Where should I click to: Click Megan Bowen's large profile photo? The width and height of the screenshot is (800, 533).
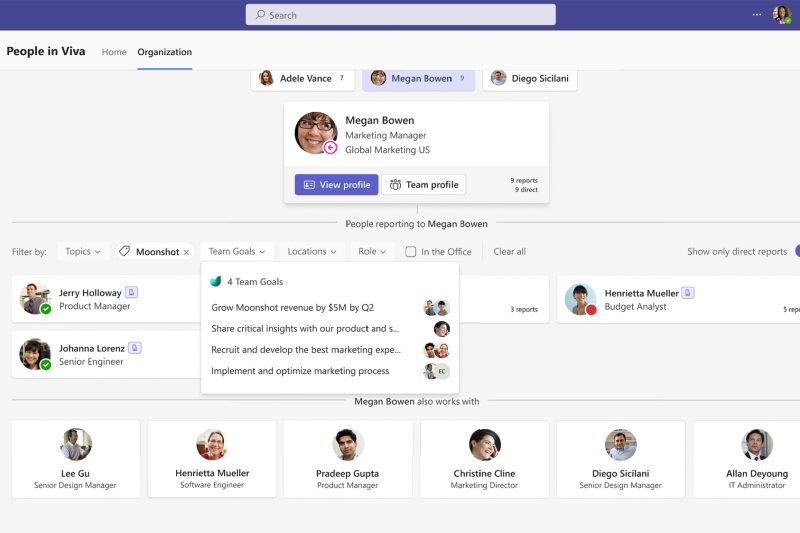point(316,133)
